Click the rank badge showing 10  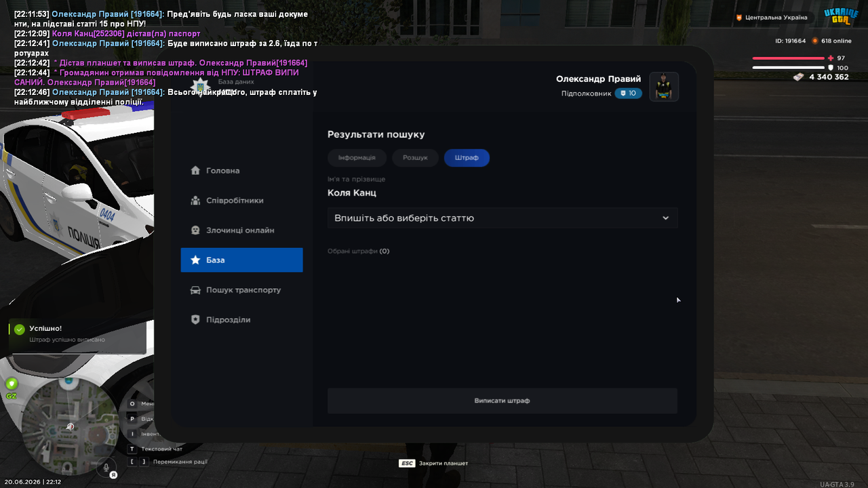tap(629, 94)
